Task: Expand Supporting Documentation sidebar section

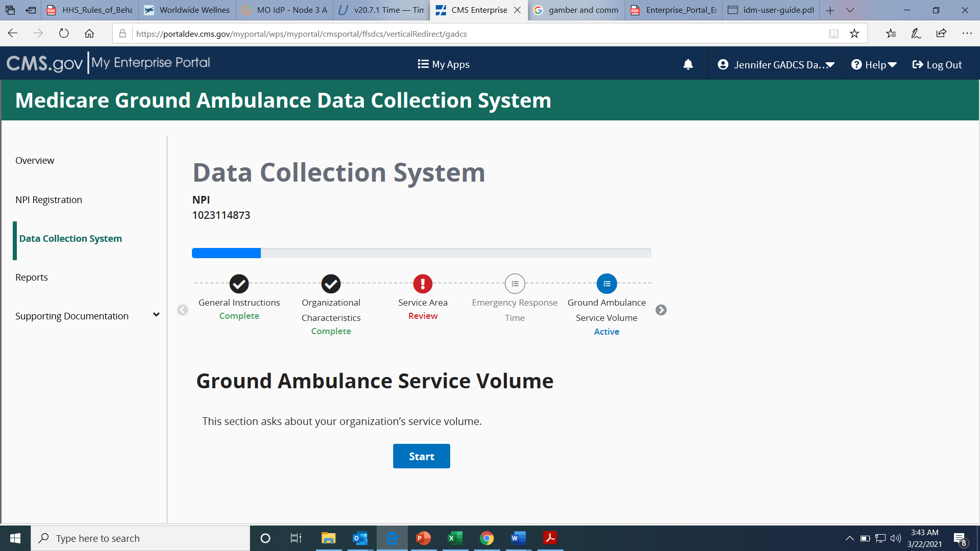Action: pyautogui.click(x=156, y=315)
